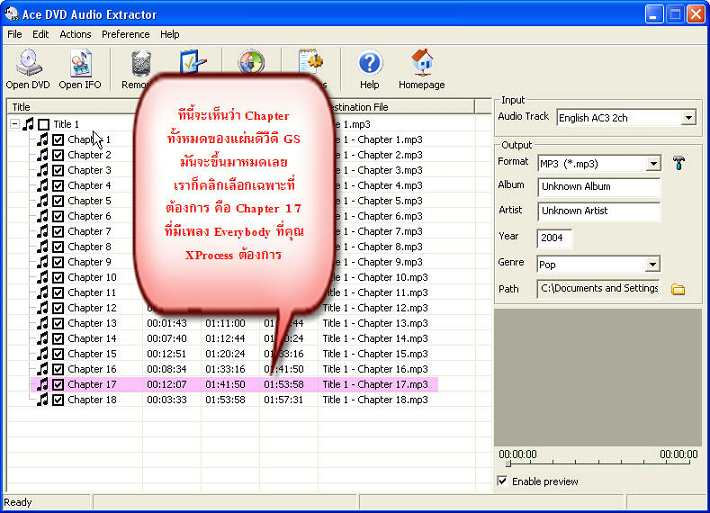Click the Remove trash can icon

point(141,62)
